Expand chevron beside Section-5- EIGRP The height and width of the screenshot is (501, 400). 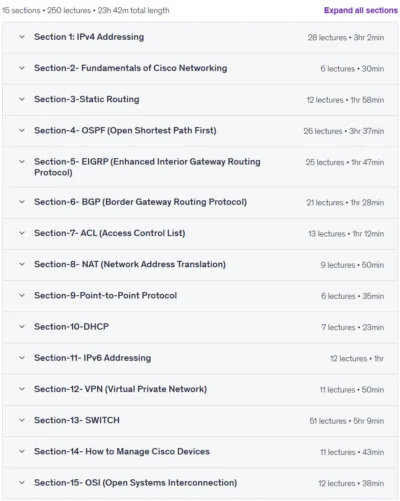tap(22, 162)
